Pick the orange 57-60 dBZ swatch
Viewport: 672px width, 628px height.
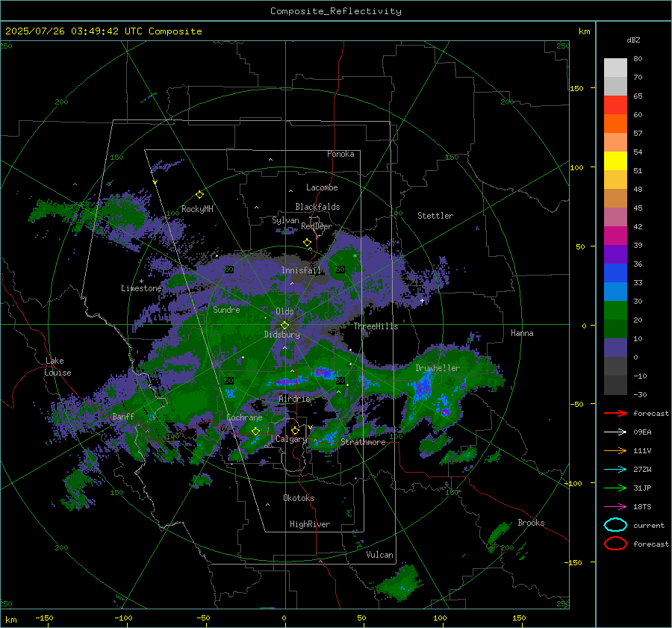pyautogui.click(x=615, y=124)
